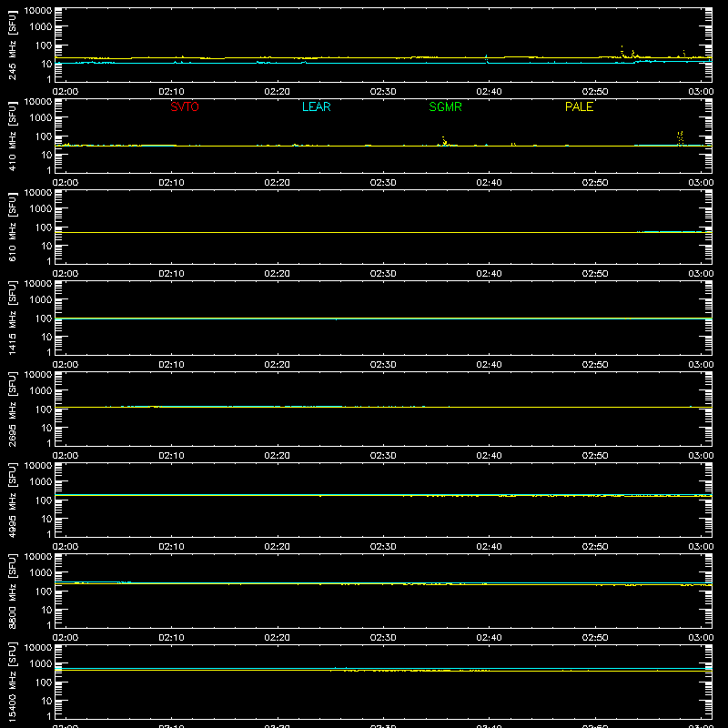728x728 pixels.
Task: Click 02:30 tick under the 2695 MHz panel
Action: coord(383,456)
